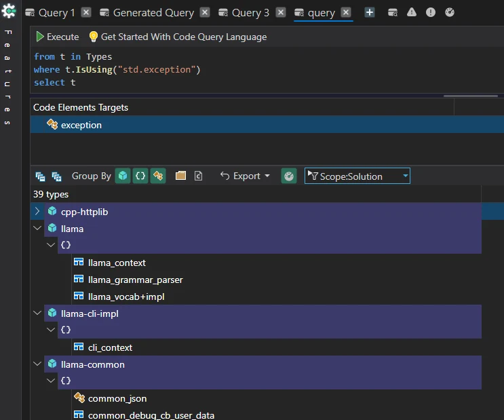The image size is (504, 420).
Task: Click the cube icon beside llama-common
Action: tap(52, 364)
